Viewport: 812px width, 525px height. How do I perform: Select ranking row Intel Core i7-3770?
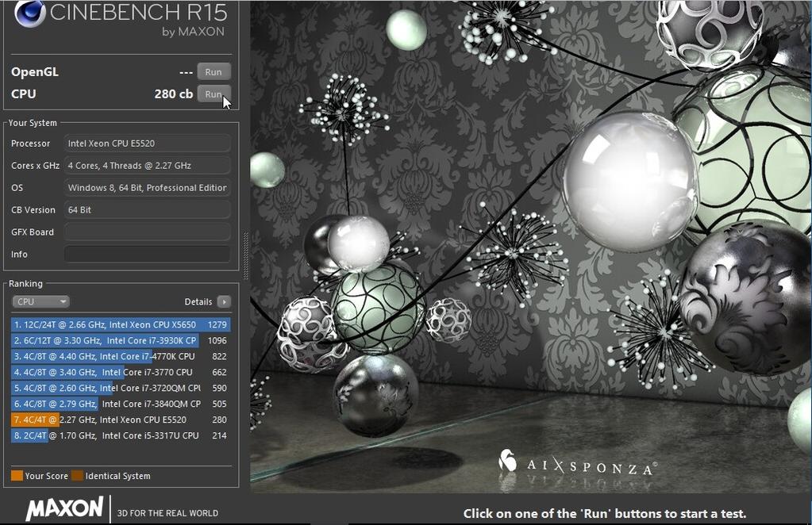121,373
